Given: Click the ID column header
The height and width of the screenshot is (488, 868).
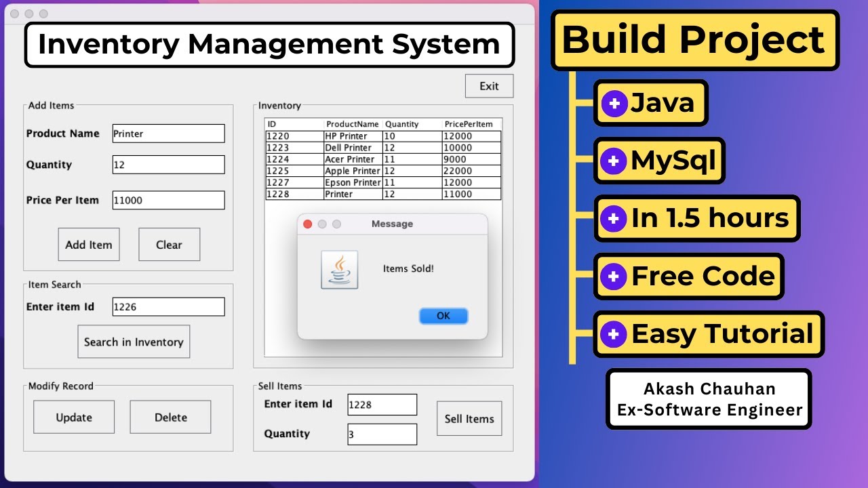Looking at the screenshot, I should point(294,124).
